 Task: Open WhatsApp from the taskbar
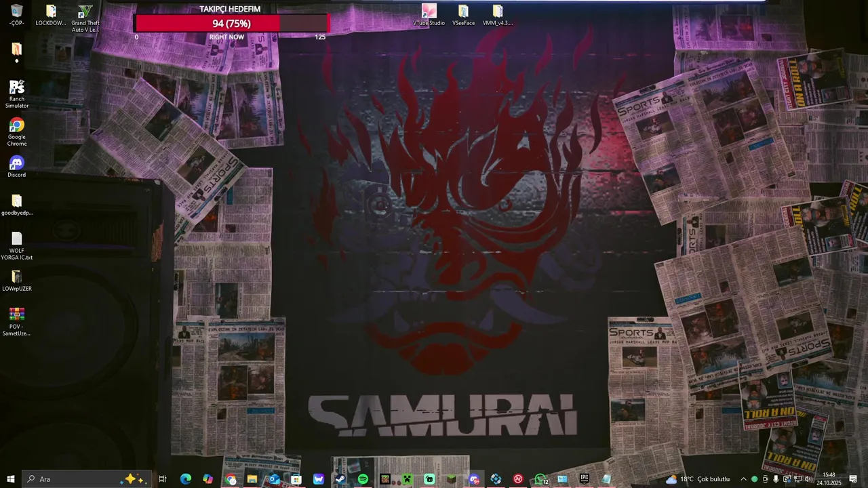540,479
